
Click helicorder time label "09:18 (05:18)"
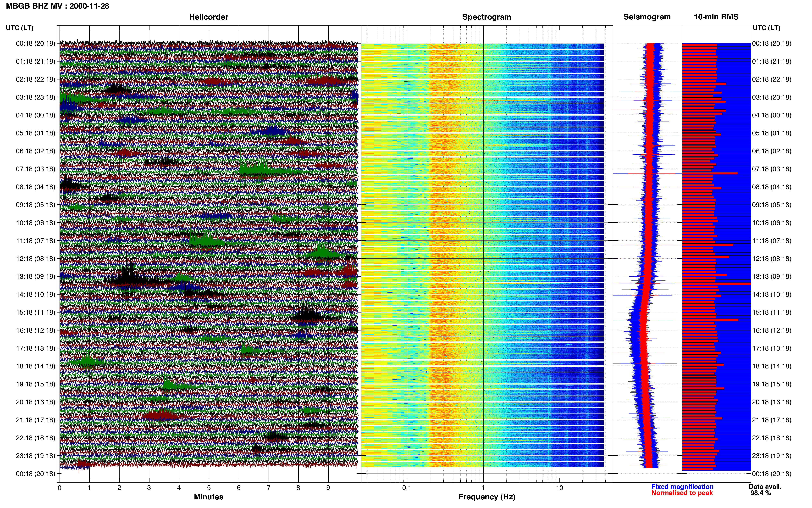[x=35, y=205]
